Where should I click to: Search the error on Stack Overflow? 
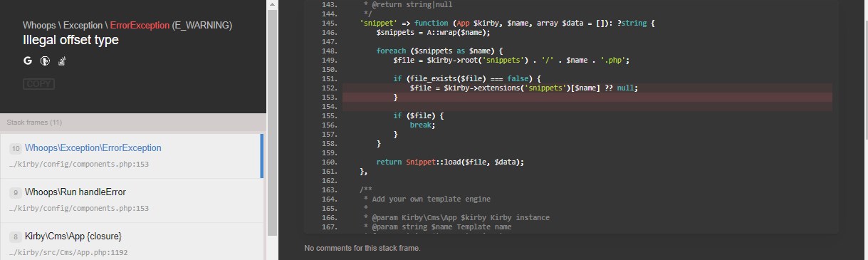click(x=62, y=61)
